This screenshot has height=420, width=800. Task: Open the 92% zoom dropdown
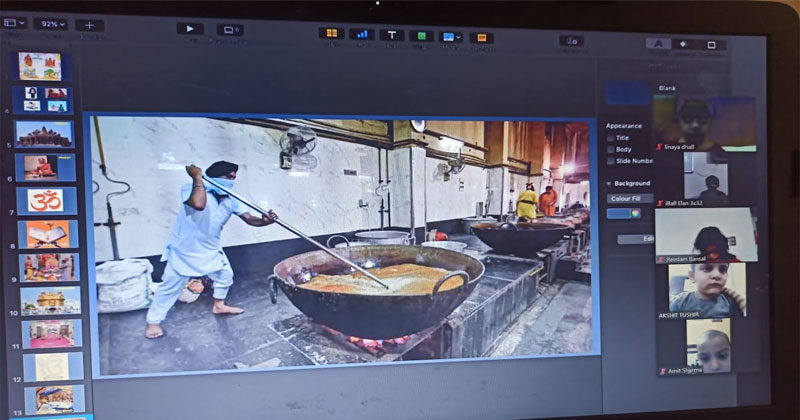click(50, 23)
